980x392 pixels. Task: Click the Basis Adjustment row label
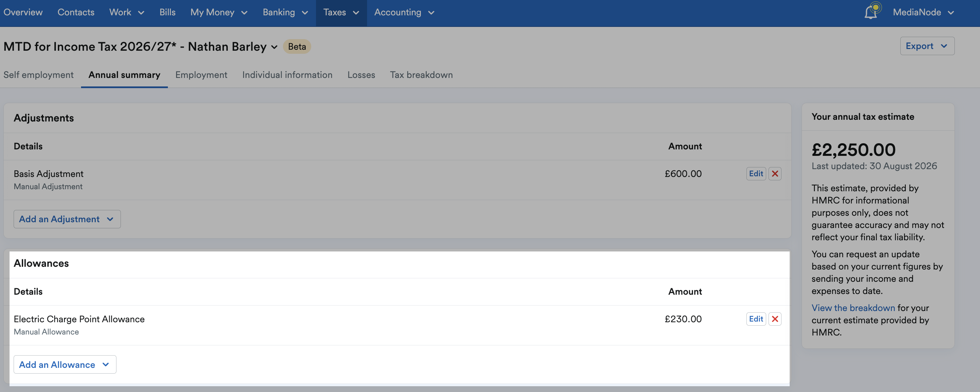tap(48, 174)
